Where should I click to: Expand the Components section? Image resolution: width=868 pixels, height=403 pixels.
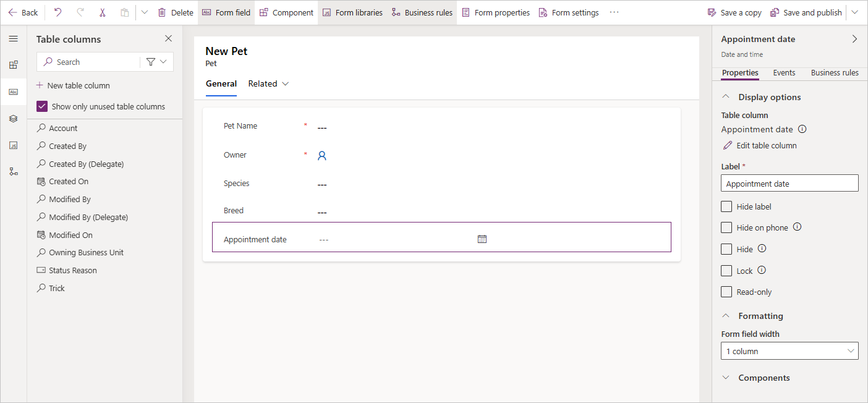pyautogui.click(x=764, y=378)
